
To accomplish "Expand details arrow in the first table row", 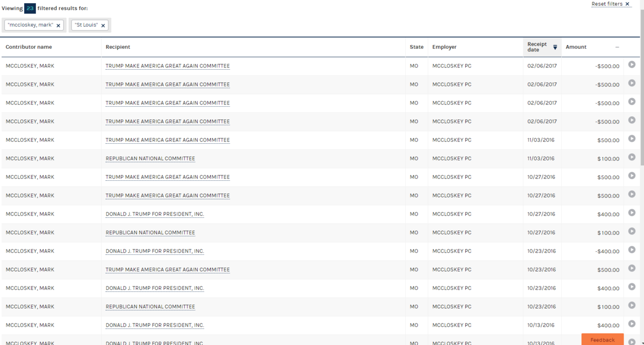I will point(632,64).
